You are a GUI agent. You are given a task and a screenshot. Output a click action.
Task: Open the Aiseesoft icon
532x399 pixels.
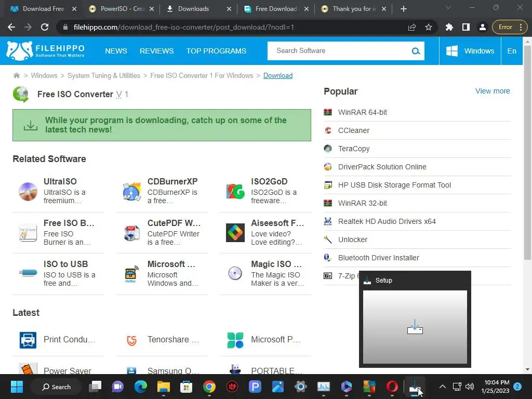pos(235,233)
